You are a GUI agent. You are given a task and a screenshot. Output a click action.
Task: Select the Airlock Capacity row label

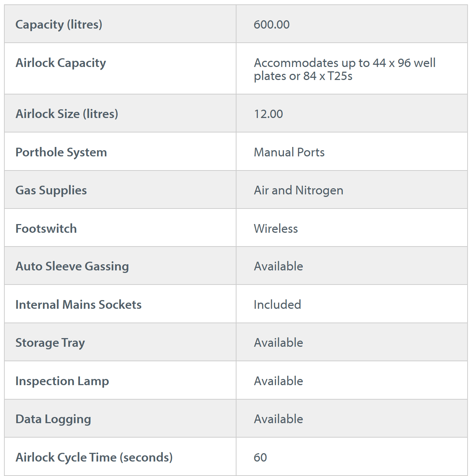[61, 63]
